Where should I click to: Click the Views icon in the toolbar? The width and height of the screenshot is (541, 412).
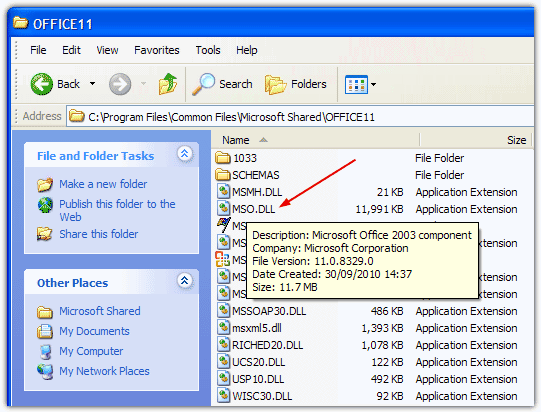coord(356,85)
